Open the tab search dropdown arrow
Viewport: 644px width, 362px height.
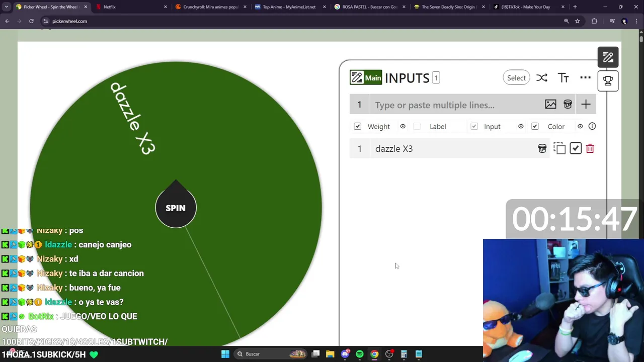pos(6,7)
